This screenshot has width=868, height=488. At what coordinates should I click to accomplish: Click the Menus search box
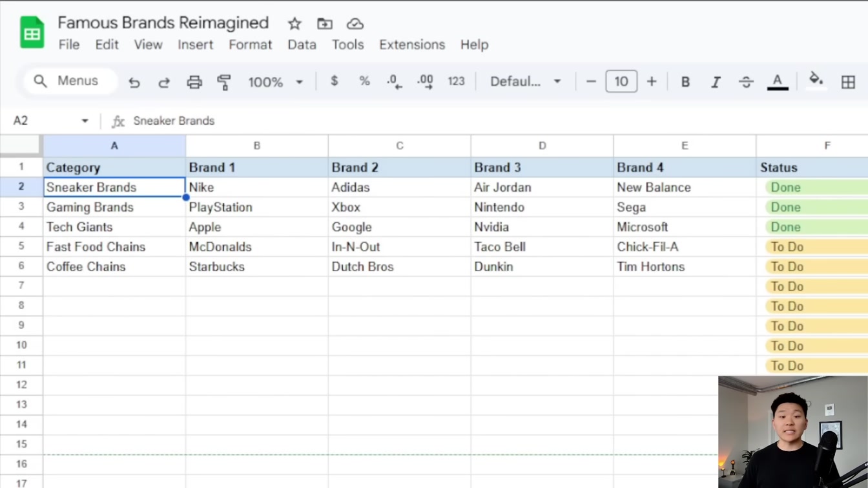coord(70,81)
